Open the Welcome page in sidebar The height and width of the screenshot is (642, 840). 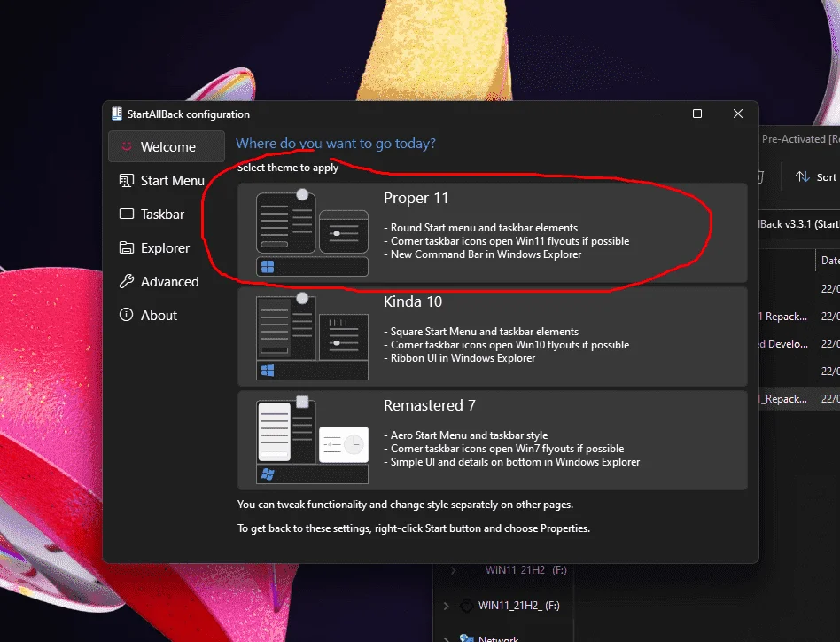click(167, 146)
